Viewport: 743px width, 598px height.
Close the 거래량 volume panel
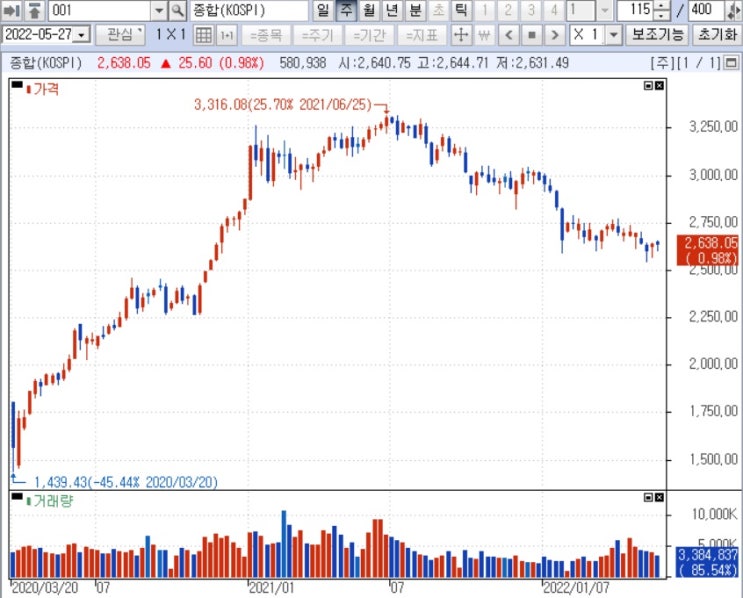click(x=659, y=497)
